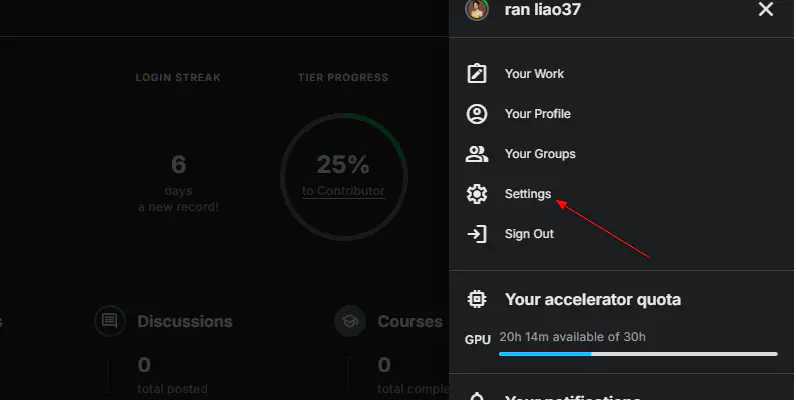Click the Courses graduation cap icon

pos(350,321)
